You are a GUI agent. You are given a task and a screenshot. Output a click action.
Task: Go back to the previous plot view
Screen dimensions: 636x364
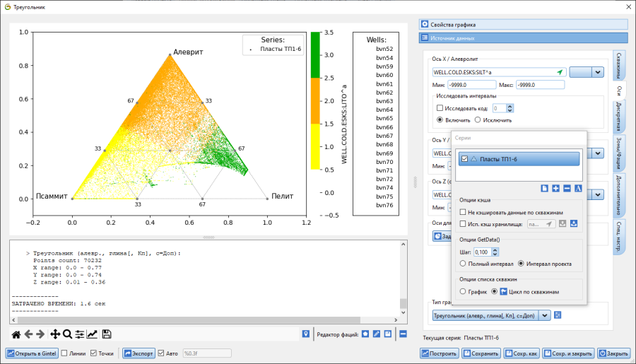[x=28, y=334]
